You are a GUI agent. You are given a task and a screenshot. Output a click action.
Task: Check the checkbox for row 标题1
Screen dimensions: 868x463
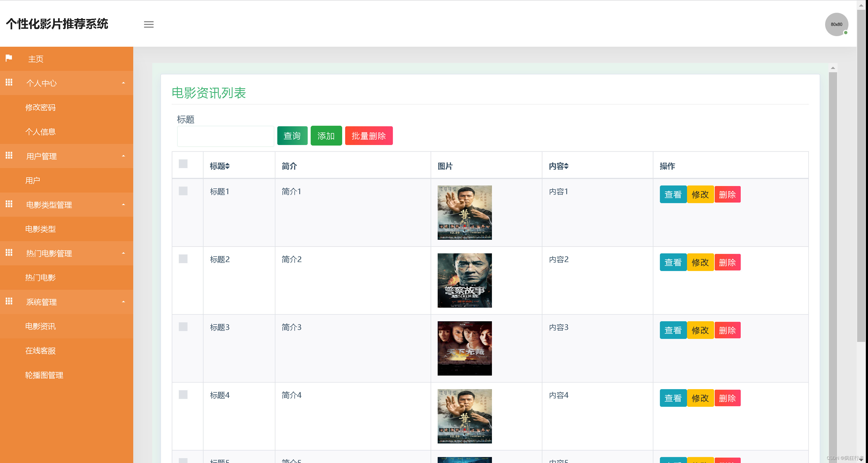[183, 191]
